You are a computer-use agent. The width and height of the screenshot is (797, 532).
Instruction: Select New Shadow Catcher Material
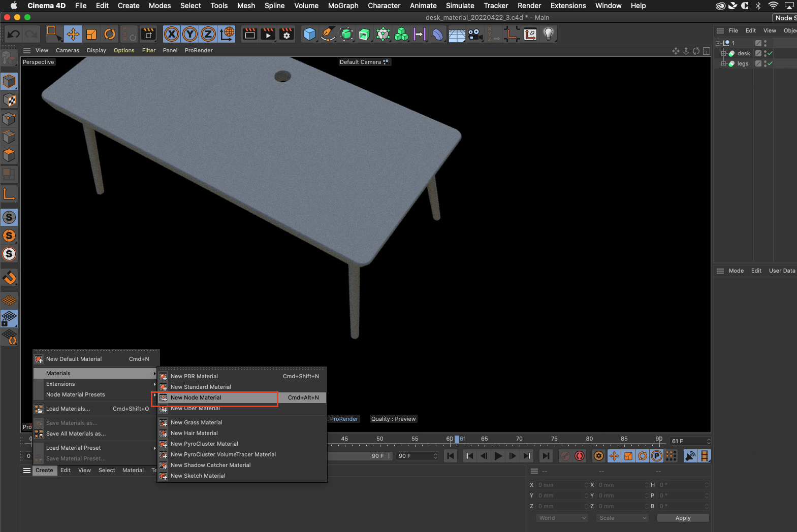(242, 465)
